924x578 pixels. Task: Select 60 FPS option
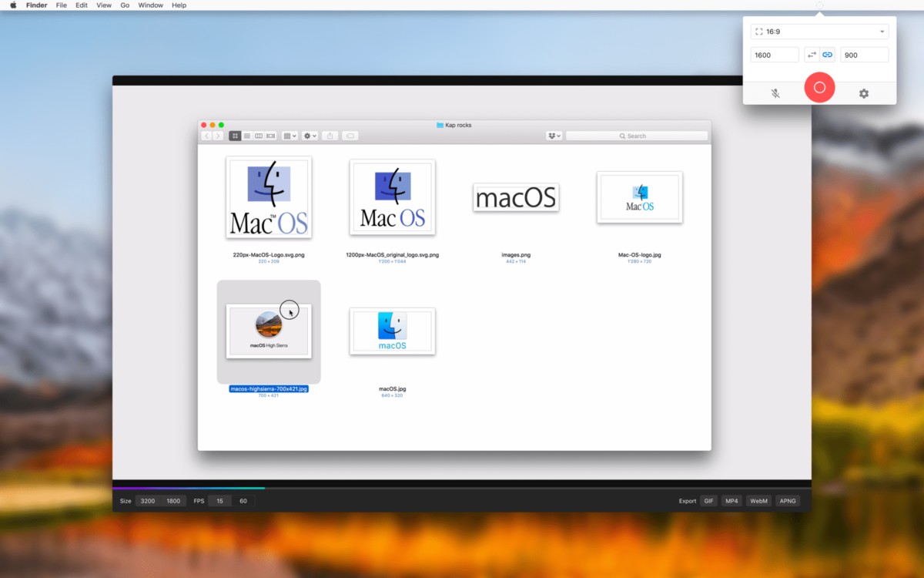click(x=243, y=501)
